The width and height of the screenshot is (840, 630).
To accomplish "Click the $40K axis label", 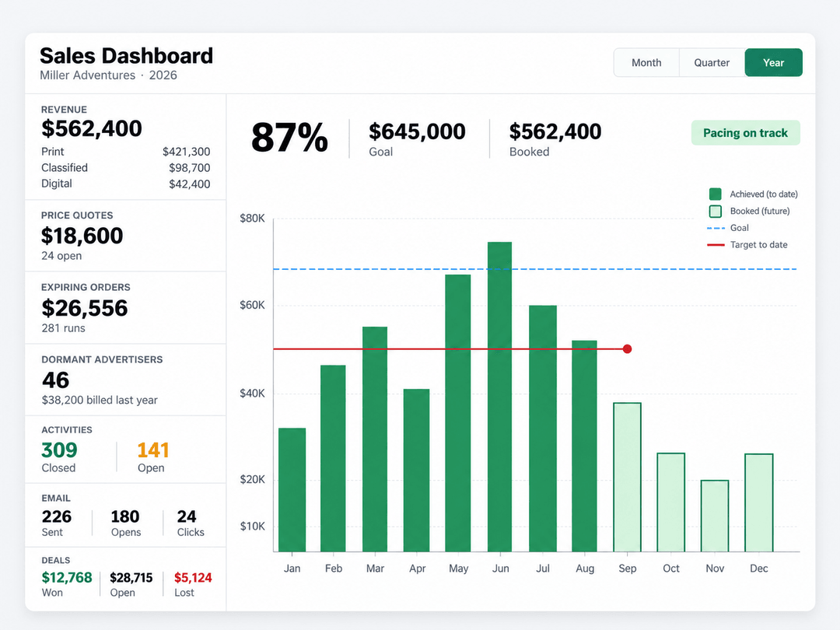I will coord(252,394).
